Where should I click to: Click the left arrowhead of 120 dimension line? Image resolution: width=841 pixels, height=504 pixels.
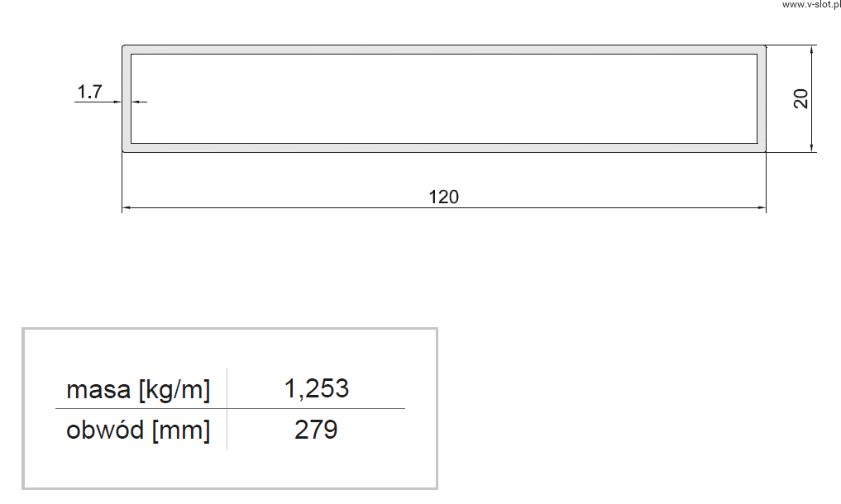pos(127,207)
